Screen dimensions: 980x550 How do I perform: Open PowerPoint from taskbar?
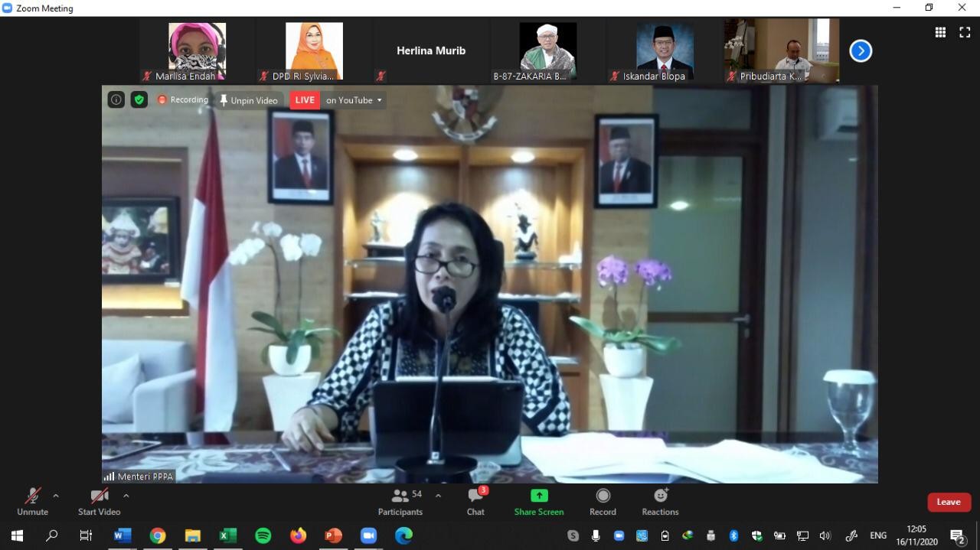(334, 535)
